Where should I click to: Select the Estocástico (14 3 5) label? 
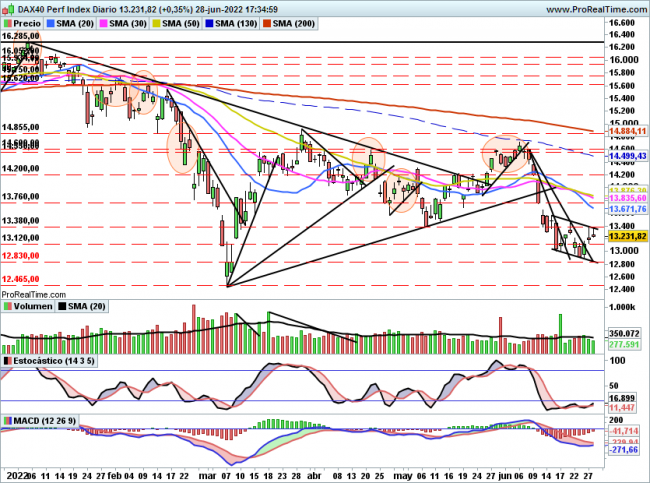pos(50,358)
